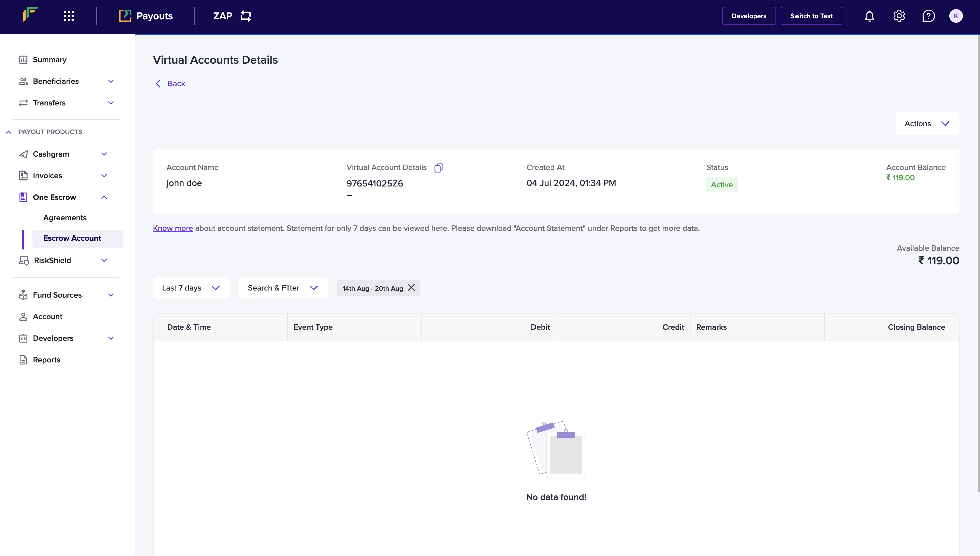Collapse the PAYOUT PRODUCTS section
The height and width of the screenshot is (556, 980).
(9, 132)
